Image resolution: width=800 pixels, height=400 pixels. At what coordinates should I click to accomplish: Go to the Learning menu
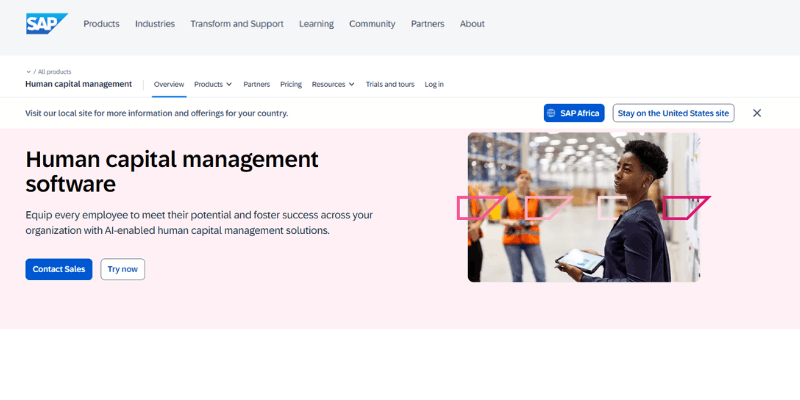316,24
